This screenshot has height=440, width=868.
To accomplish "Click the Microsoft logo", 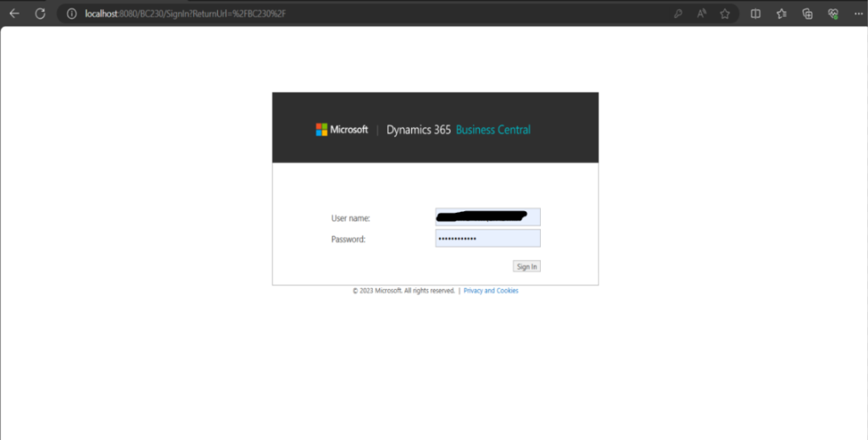I will point(342,130).
